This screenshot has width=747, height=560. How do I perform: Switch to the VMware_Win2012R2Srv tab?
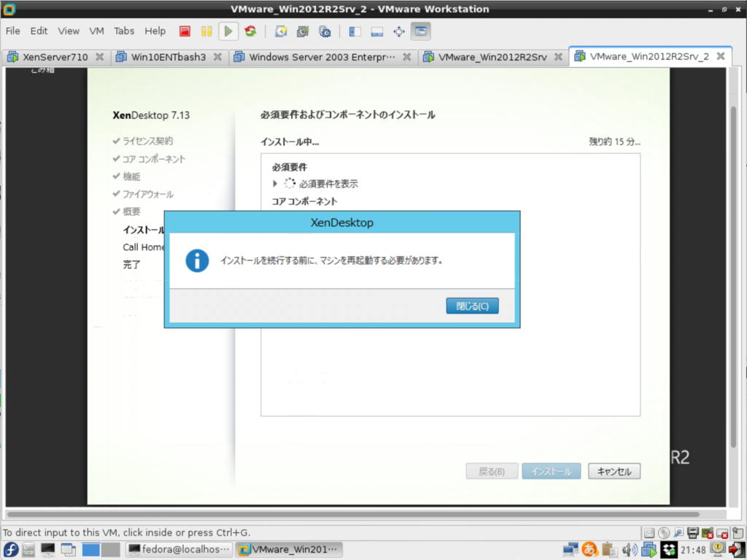pyautogui.click(x=492, y=57)
